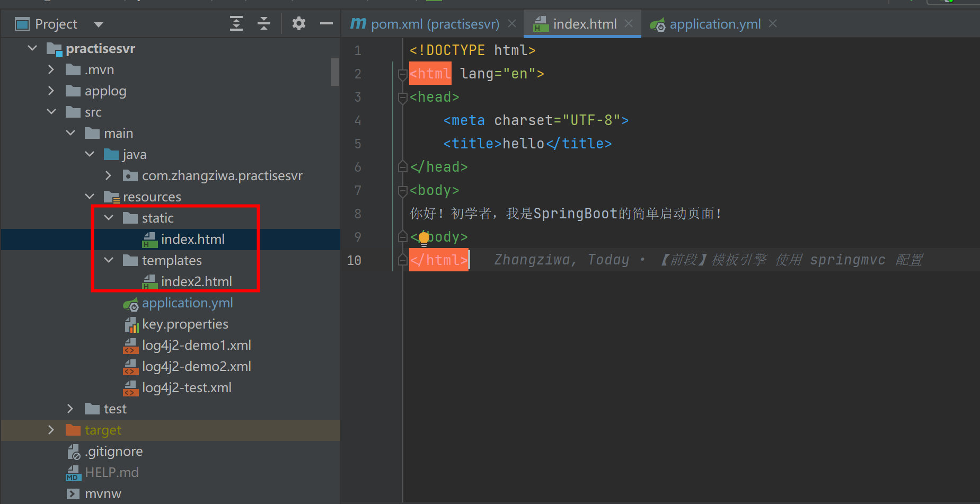Click the key.properties file icon
Screen dimensions: 980x504
pos(131,324)
